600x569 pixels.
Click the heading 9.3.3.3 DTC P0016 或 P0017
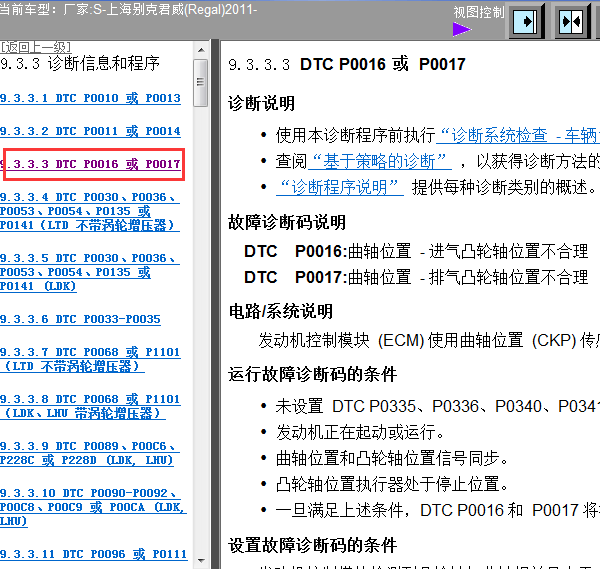[347, 64]
